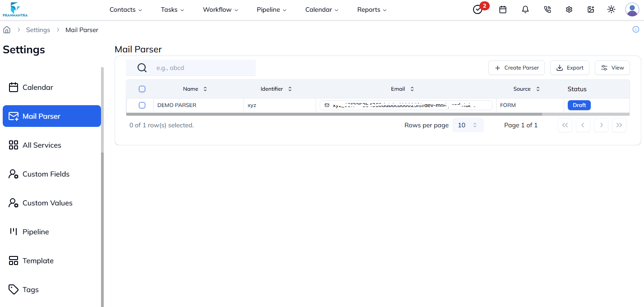
Task: Open the notifications bell icon
Action: pyautogui.click(x=525, y=9)
